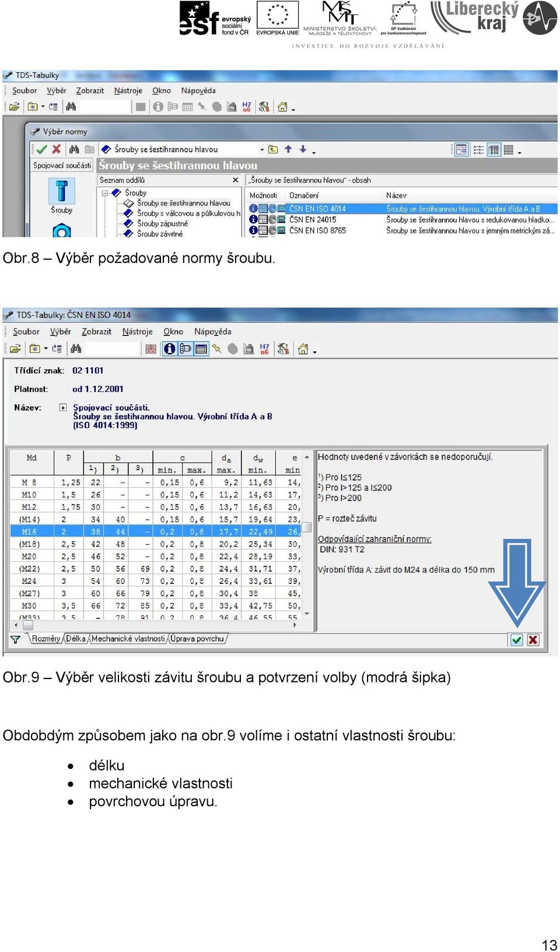Cancel with red X in Výběr normy toolbar

point(57,149)
